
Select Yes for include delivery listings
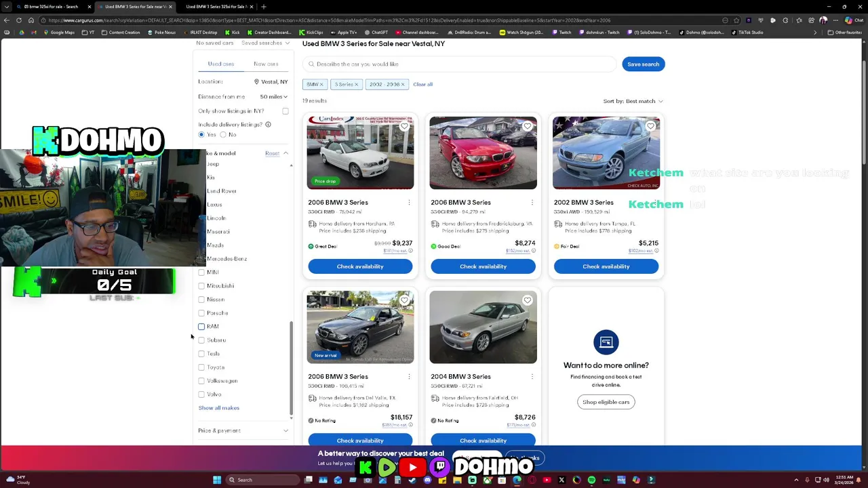point(201,135)
